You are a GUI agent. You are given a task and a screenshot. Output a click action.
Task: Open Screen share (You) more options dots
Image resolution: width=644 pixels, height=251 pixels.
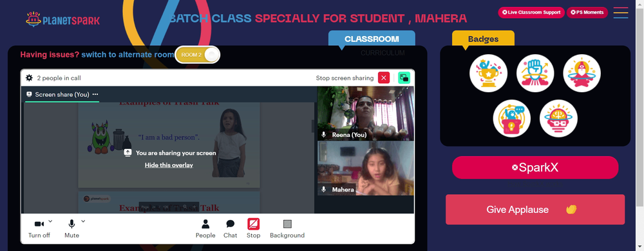click(x=95, y=94)
